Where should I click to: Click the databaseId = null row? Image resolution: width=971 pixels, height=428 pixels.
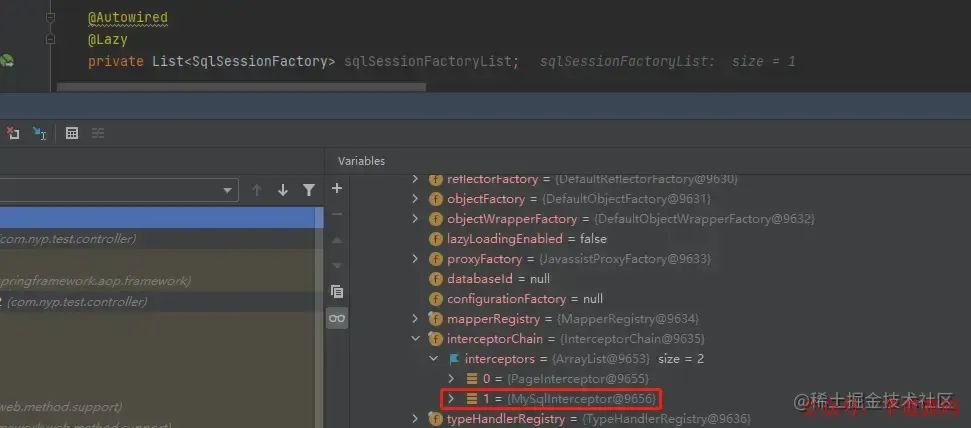499,279
